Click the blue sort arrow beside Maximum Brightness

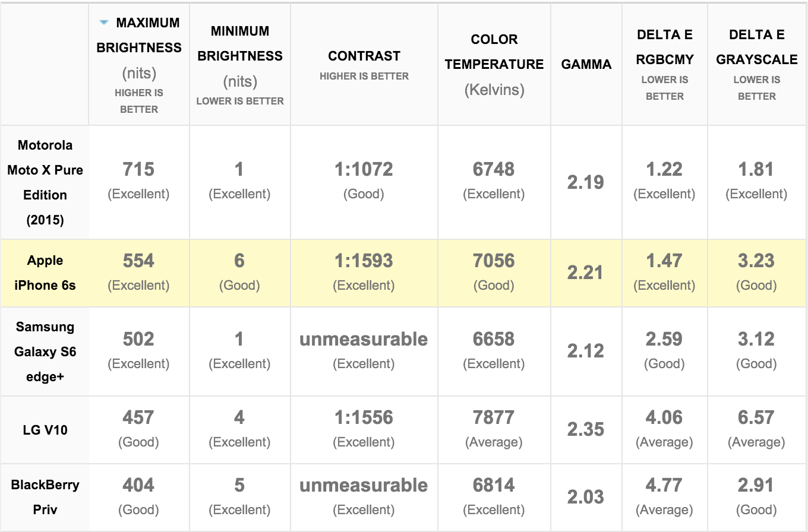tap(104, 23)
